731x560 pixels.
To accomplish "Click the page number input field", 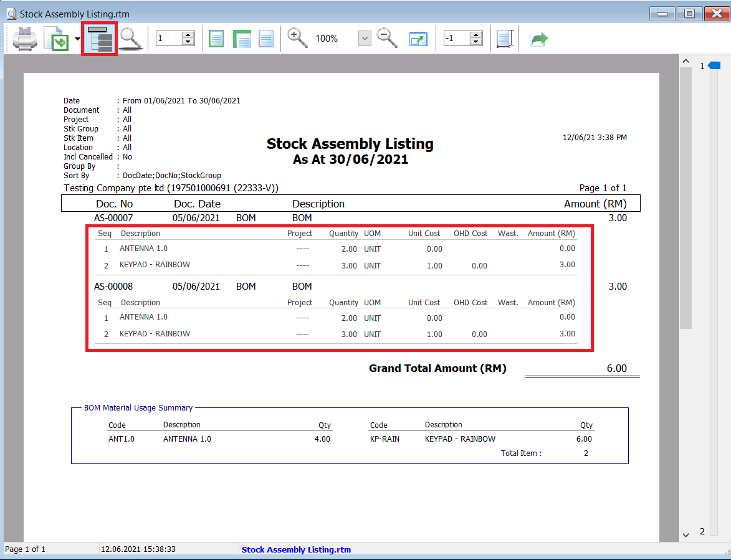I will tap(168, 39).
